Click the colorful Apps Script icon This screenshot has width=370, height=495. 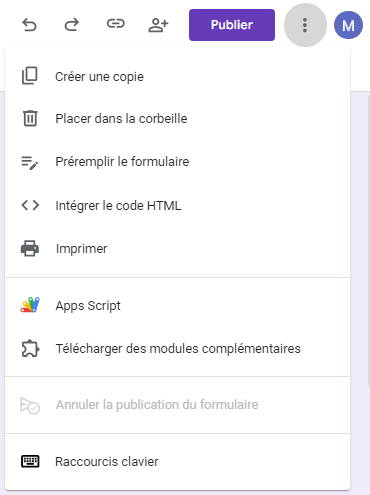click(x=30, y=305)
